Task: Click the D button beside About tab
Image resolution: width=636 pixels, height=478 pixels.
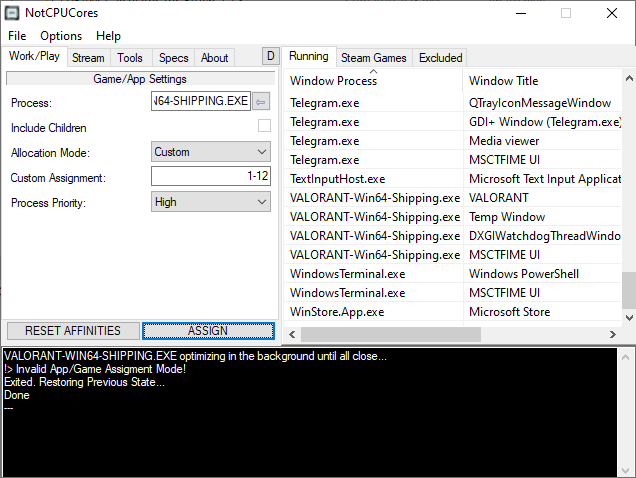Action: (x=271, y=56)
